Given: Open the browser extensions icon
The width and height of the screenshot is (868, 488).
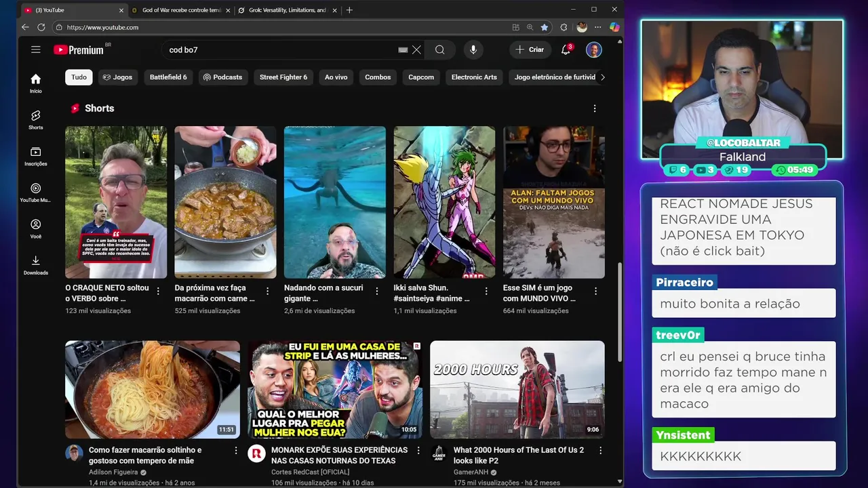Looking at the screenshot, I should tap(564, 27).
